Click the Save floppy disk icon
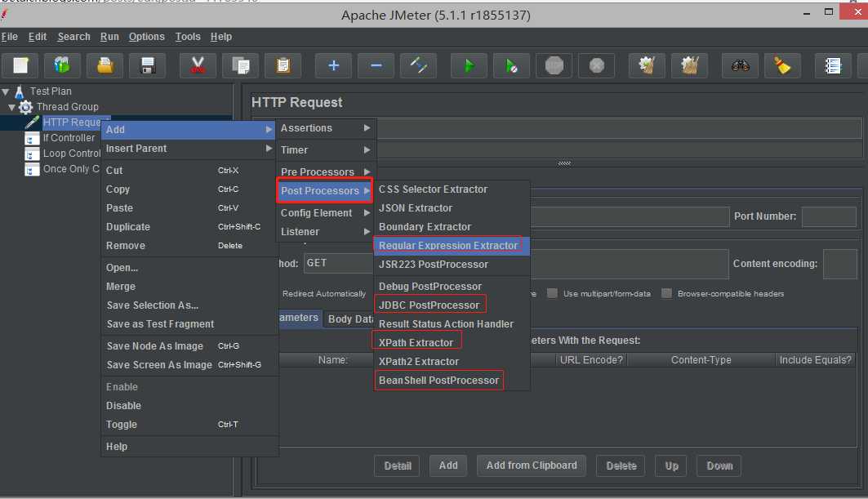 pyautogui.click(x=147, y=65)
